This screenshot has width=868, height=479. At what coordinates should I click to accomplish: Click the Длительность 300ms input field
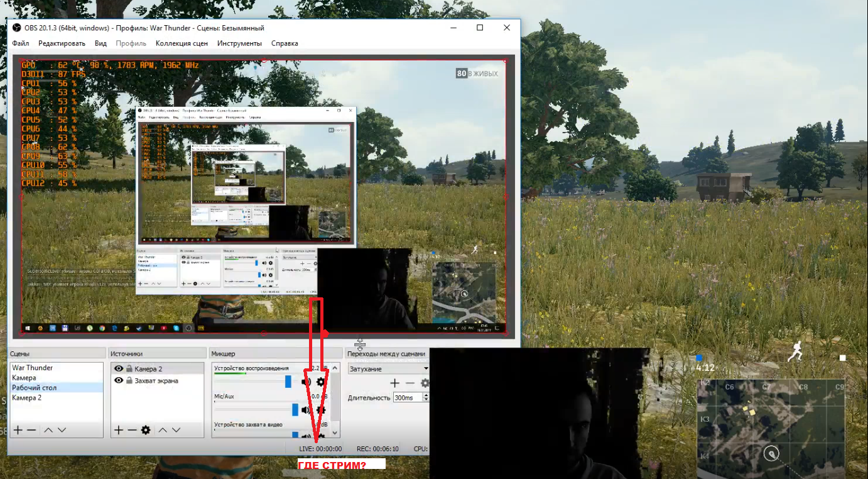pyautogui.click(x=408, y=397)
